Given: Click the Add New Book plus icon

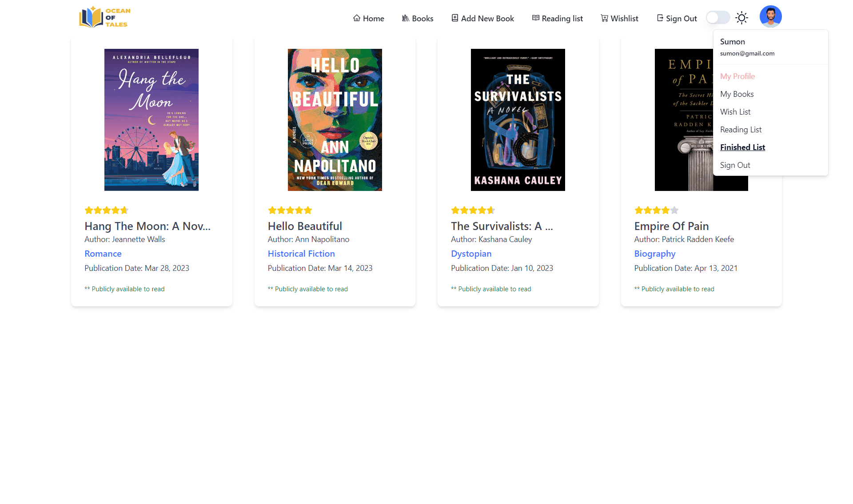Looking at the screenshot, I should point(454,18).
